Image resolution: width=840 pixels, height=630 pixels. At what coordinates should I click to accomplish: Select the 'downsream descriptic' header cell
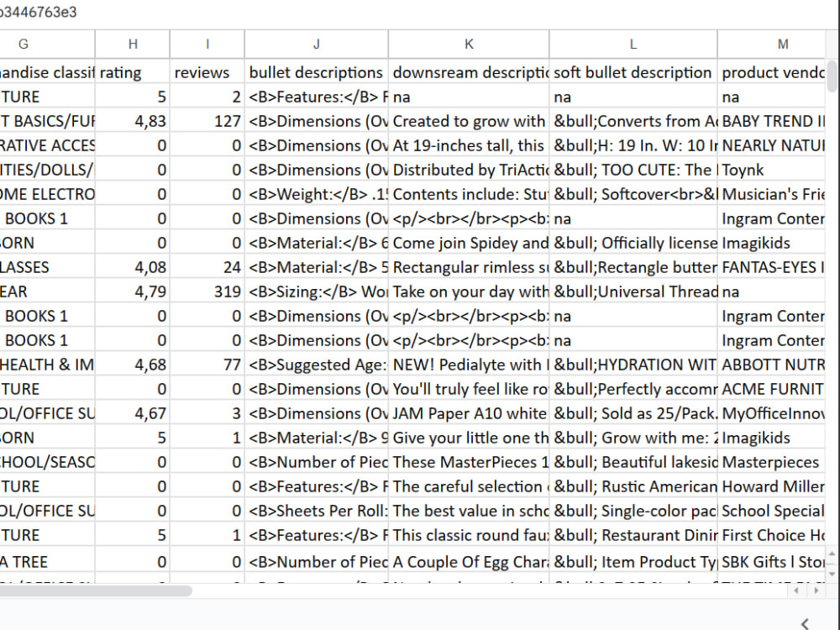click(x=469, y=72)
